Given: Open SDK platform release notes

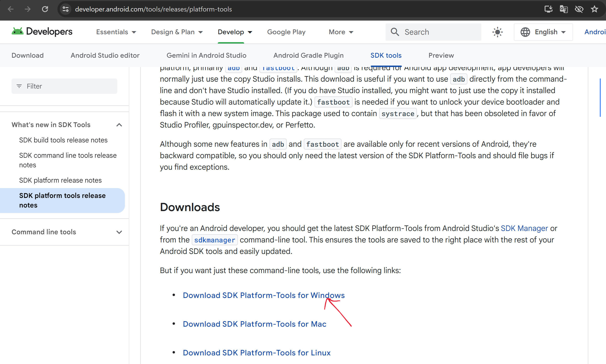Looking at the screenshot, I should click(60, 180).
